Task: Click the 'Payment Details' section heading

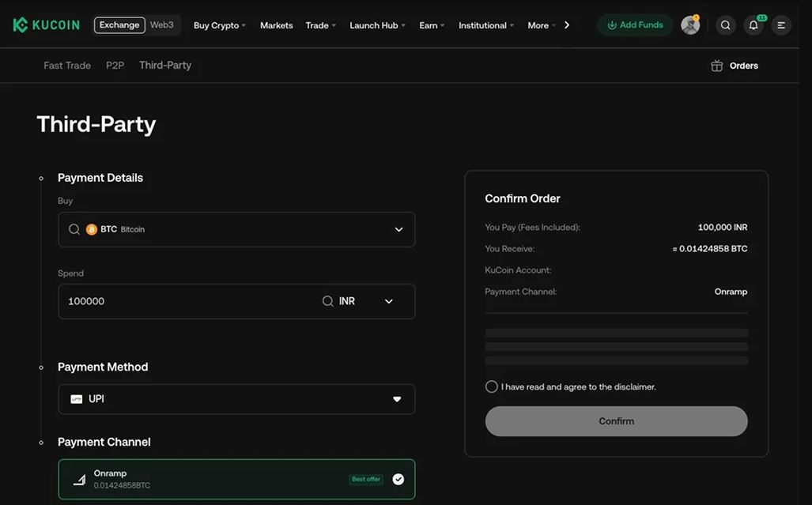Action: pos(100,178)
